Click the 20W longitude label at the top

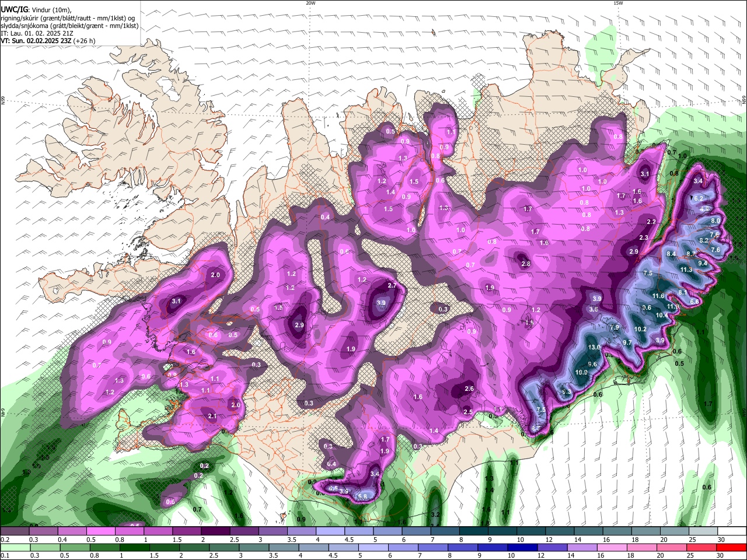(x=310, y=3)
